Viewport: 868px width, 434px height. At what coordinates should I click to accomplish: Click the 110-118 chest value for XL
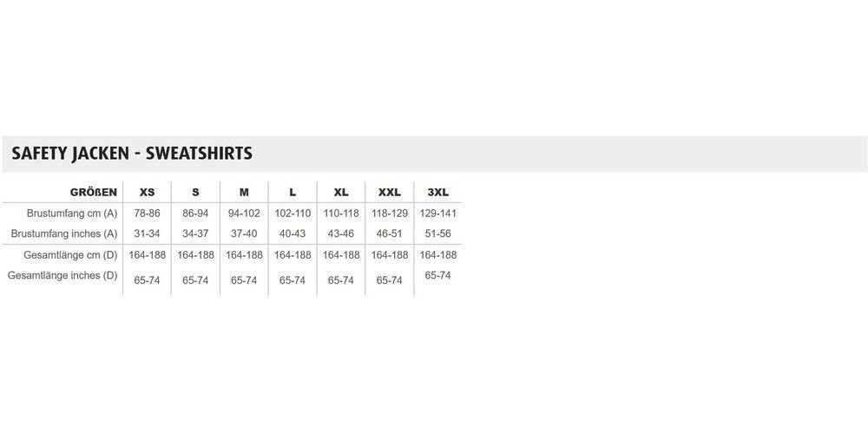click(x=341, y=214)
